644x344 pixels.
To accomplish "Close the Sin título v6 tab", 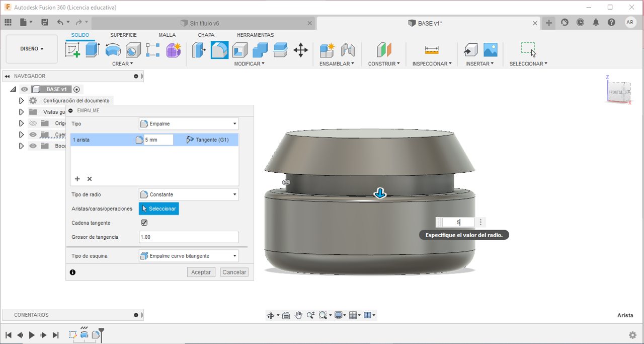I will (x=310, y=23).
